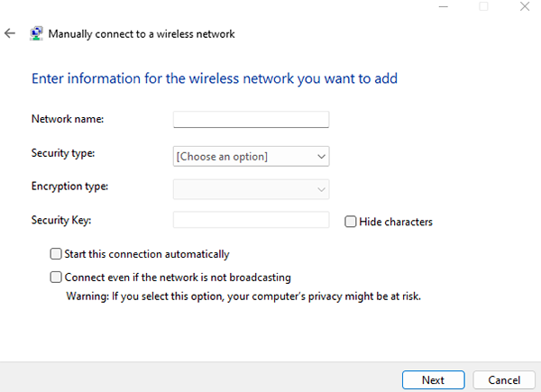This screenshot has height=392, width=541.
Task: Check Connect even if network is not broadcasting
Action: [57, 278]
